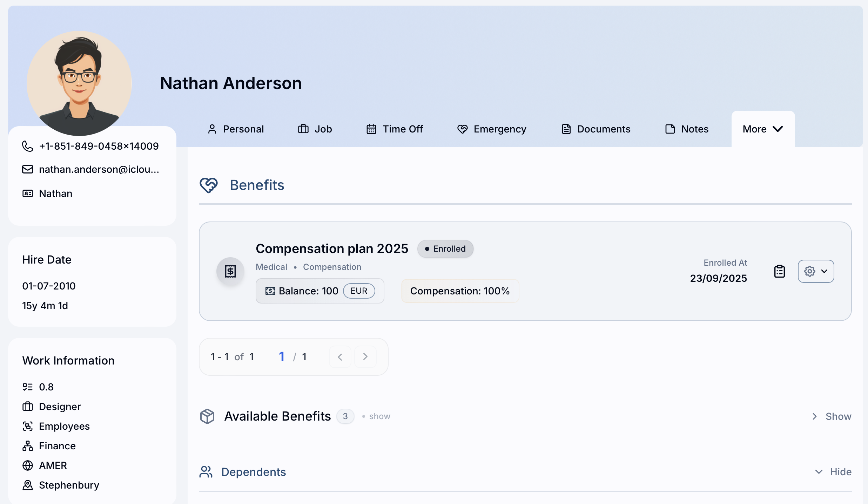Click the ID badge icon next to Nathan
Image resolution: width=868 pixels, height=504 pixels.
point(27,193)
